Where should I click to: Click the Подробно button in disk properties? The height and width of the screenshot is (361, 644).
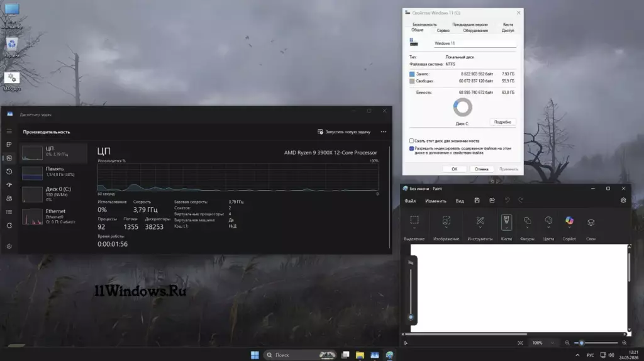point(502,122)
